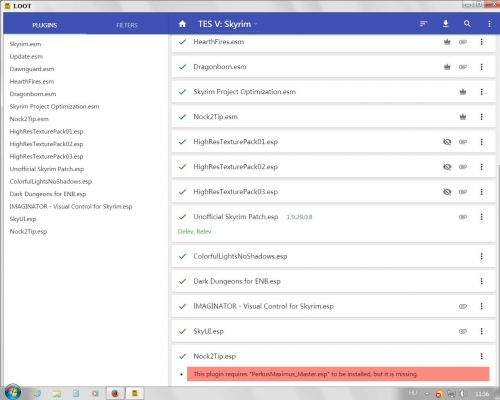Open the TES V: Skyrim game dropdown
Screen dimensions: 500x400
(x=228, y=24)
